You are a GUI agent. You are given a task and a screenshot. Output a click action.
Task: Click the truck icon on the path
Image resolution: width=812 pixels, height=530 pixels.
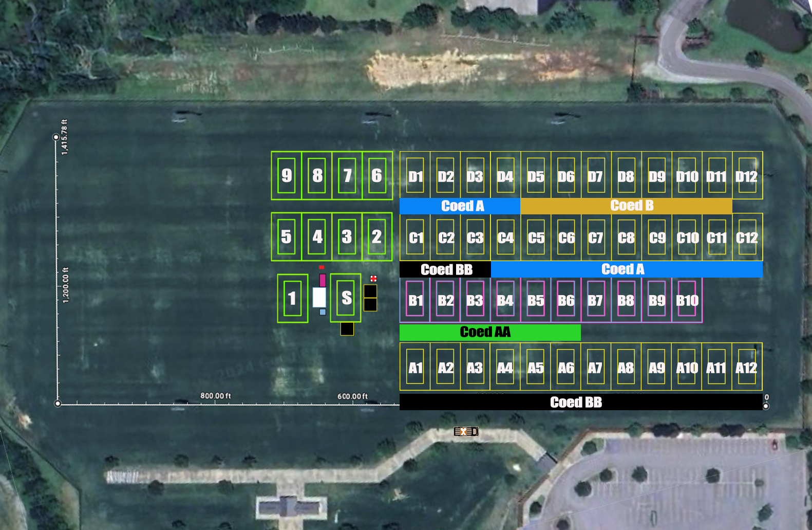click(x=466, y=431)
